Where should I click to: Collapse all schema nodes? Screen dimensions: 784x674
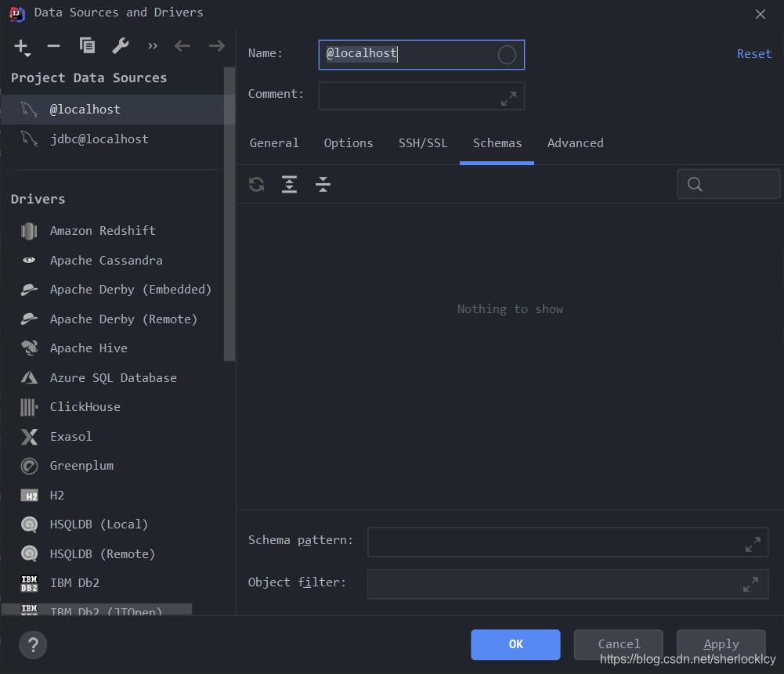pos(323,184)
